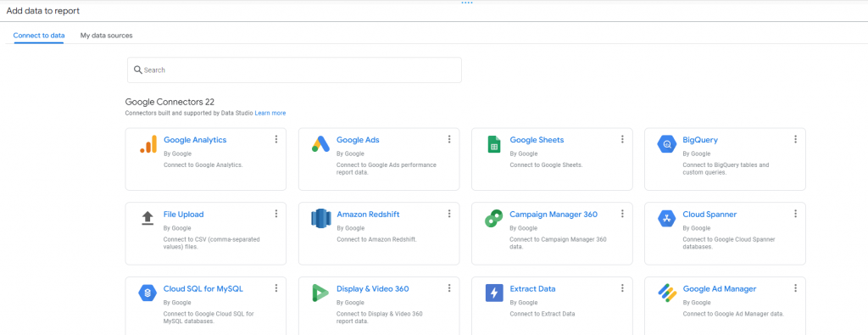
Task: Grab the panel handle dots at the top
Action: (467, 3)
